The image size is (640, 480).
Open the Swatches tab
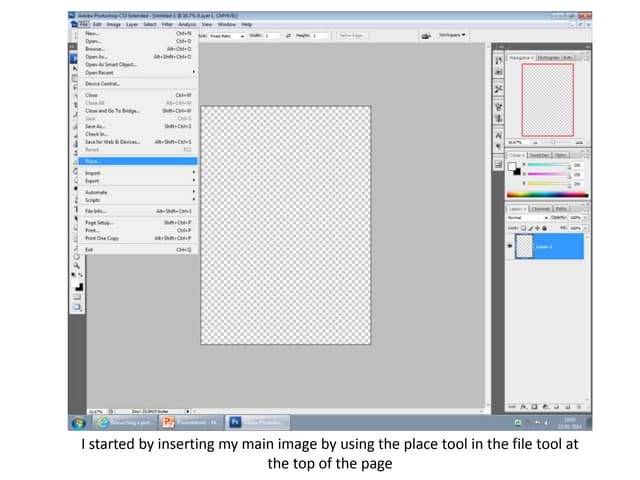pyautogui.click(x=539, y=155)
